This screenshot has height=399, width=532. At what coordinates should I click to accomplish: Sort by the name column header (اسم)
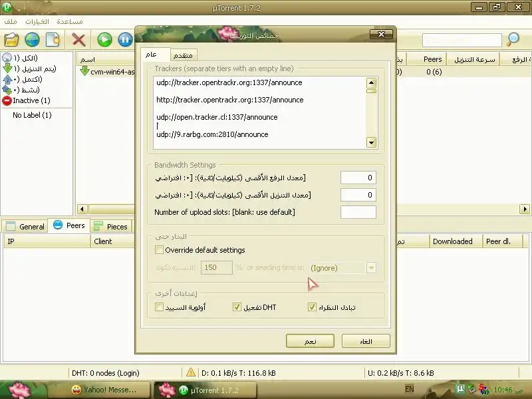tap(106, 59)
